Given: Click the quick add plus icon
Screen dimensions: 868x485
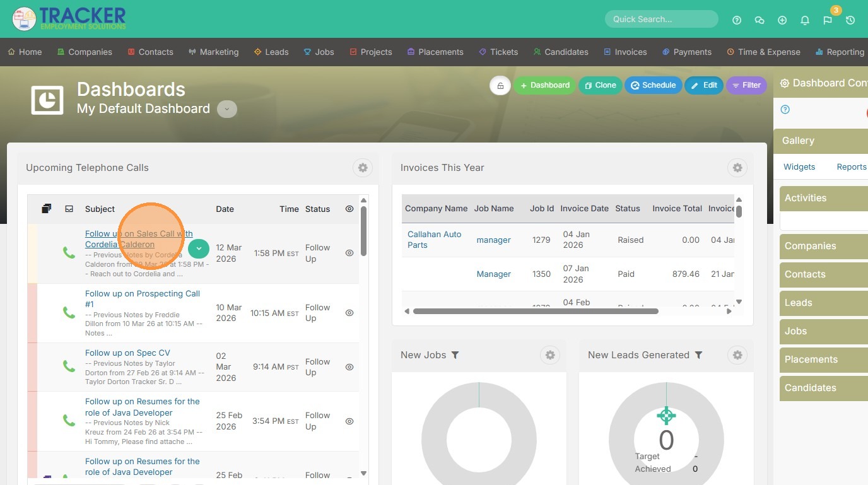Looking at the screenshot, I should [x=782, y=20].
